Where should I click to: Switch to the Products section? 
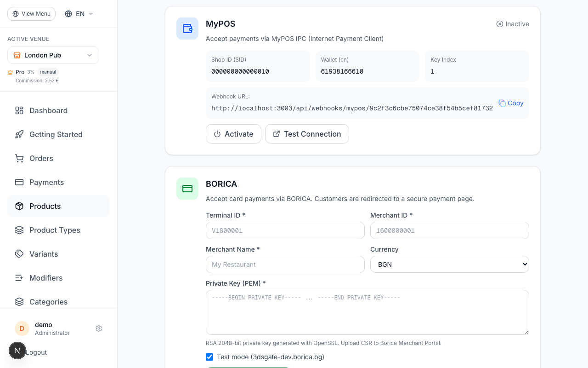(45, 206)
